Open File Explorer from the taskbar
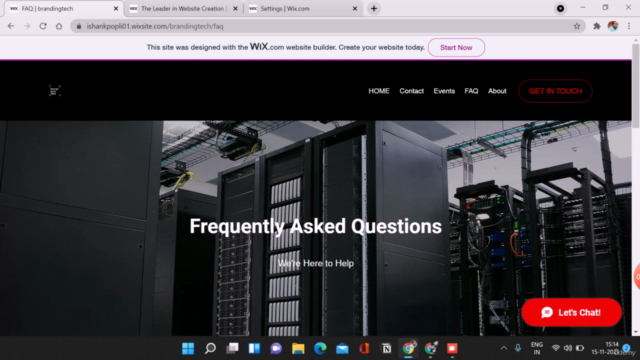640x360 pixels. 298,348
